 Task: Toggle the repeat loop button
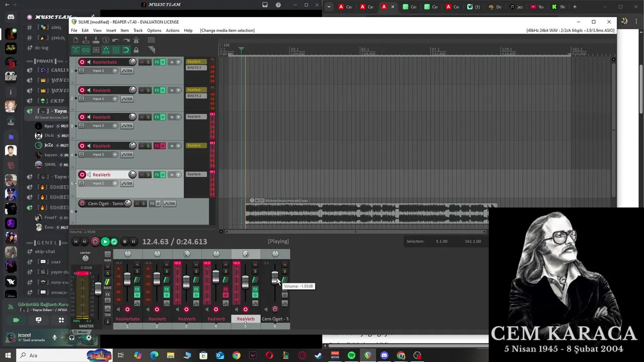[x=114, y=242]
